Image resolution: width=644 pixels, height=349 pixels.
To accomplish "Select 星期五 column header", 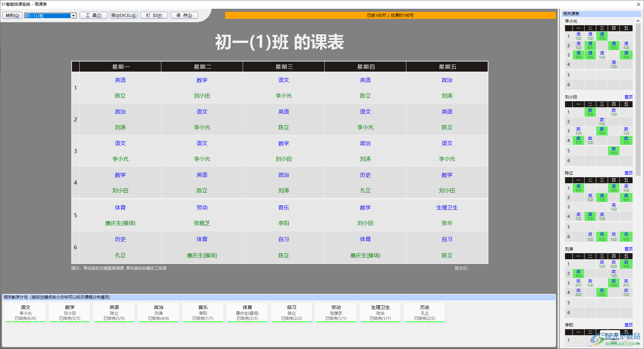I will (x=447, y=67).
